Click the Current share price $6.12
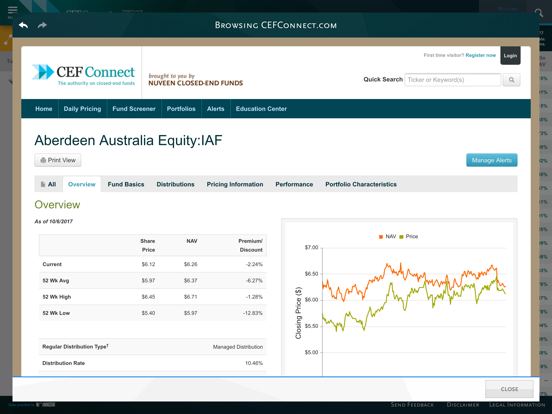This screenshot has width=552, height=414. (x=148, y=264)
